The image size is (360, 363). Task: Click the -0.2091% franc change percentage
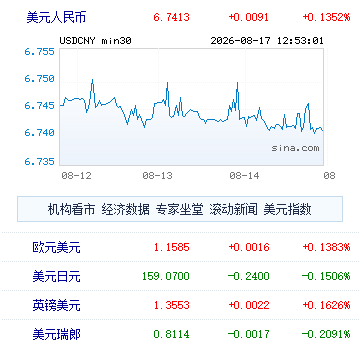pos(326,334)
